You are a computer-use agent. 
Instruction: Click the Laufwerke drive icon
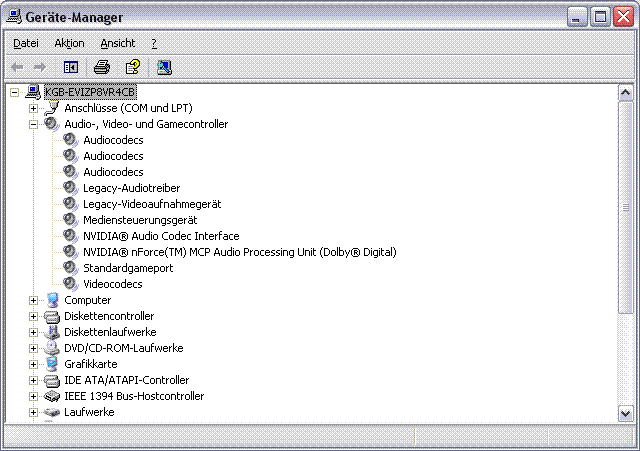tap(52, 412)
